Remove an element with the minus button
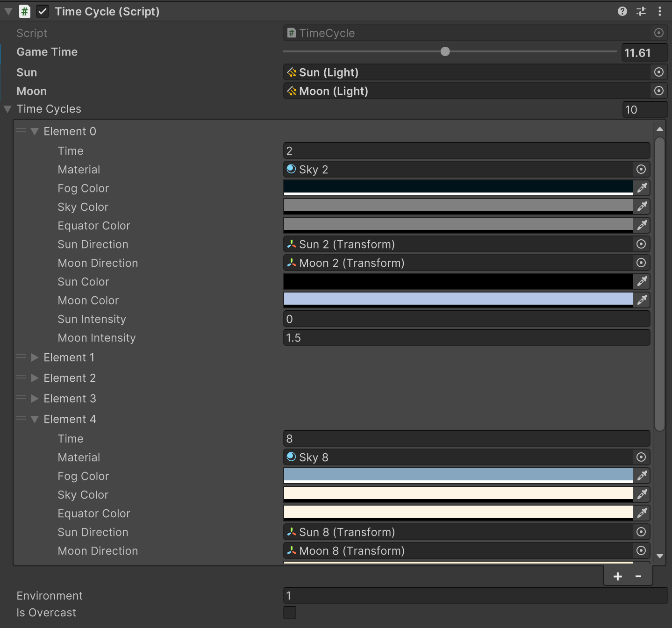 point(638,576)
